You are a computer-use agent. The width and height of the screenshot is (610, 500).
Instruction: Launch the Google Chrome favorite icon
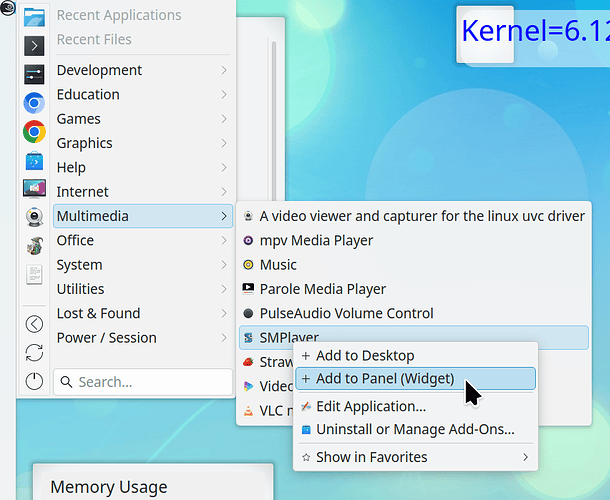pos(34,132)
